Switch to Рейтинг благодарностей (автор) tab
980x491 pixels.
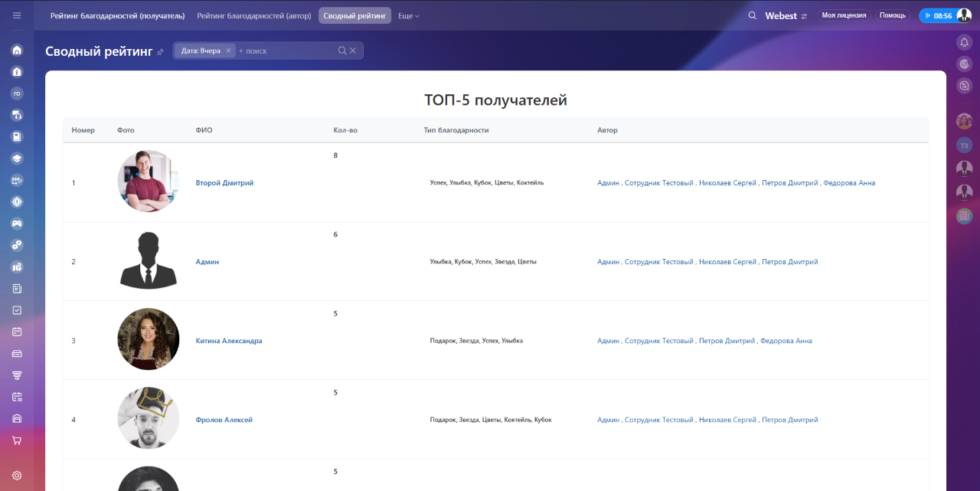pos(255,15)
